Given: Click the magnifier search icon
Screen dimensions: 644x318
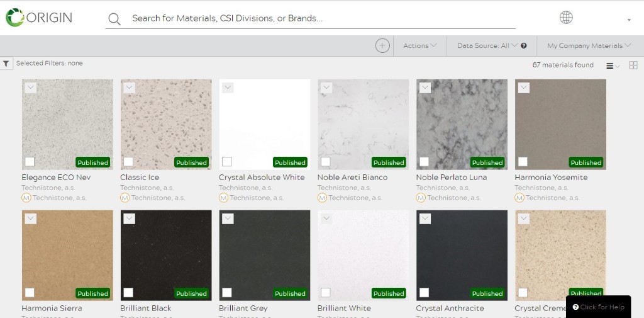Looking at the screenshot, I should pyautogui.click(x=114, y=18).
